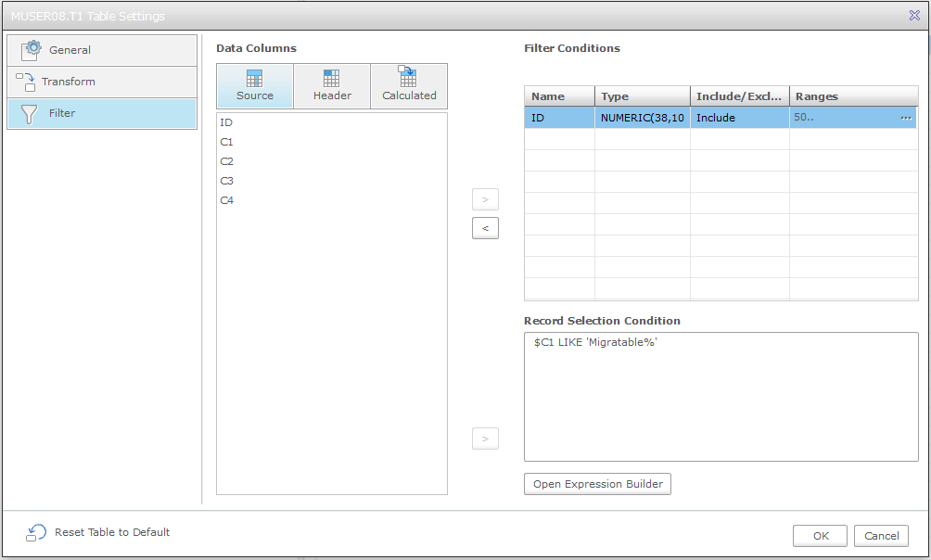Screen dimensions: 931x560
Task: Open the ranges ellipsis for ID filter
Action: (905, 118)
